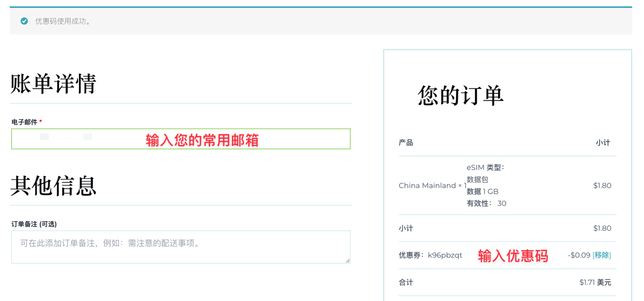This screenshot has height=301, width=644.
Task: Remove coupon via the [移除] link
Action: coord(602,255)
